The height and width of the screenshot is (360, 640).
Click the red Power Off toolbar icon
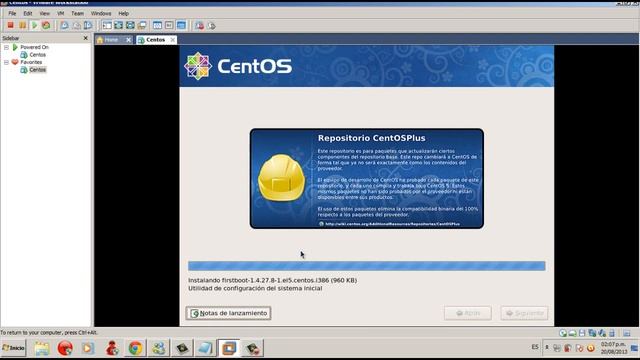[11, 25]
